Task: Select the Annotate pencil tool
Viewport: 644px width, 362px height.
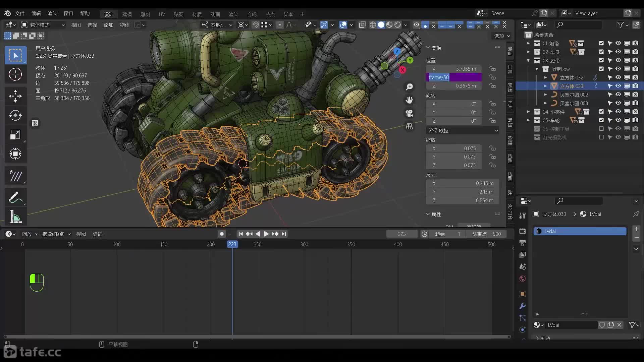Action: 15,198
